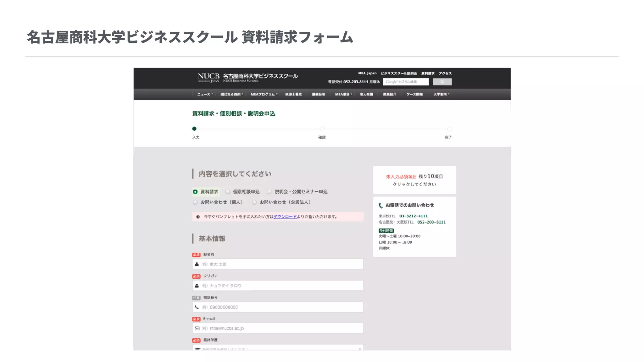
Task: Click the 確認 progress step dot
Action: tap(322, 129)
